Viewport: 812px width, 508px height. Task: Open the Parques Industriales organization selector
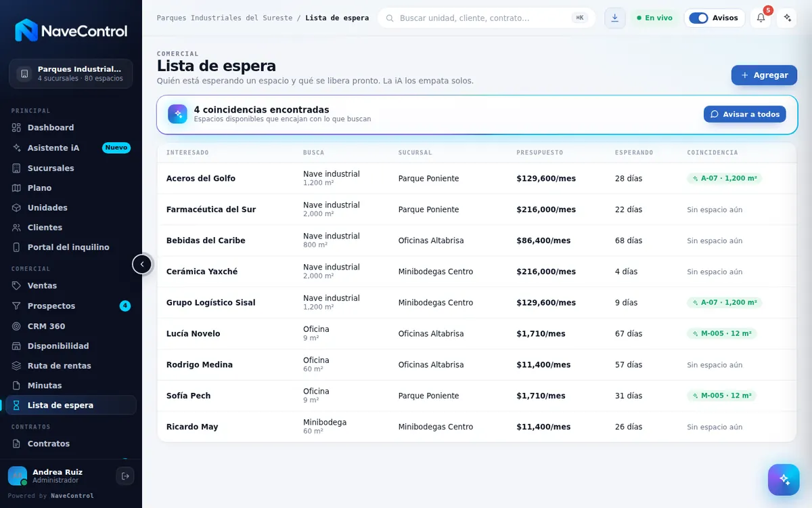coord(71,74)
